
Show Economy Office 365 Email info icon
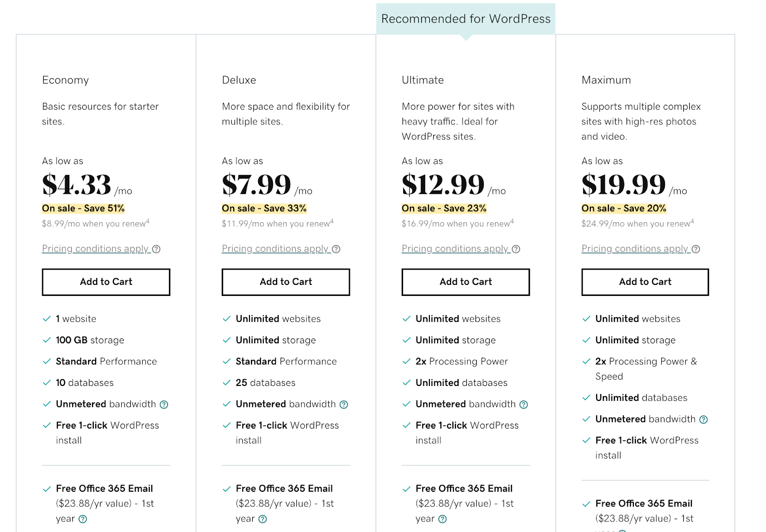[83, 519]
